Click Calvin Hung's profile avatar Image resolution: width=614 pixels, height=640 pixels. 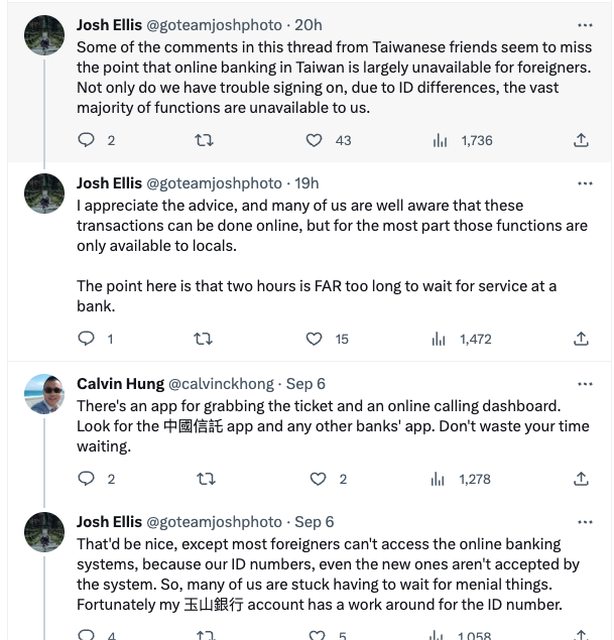click(x=44, y=394)
